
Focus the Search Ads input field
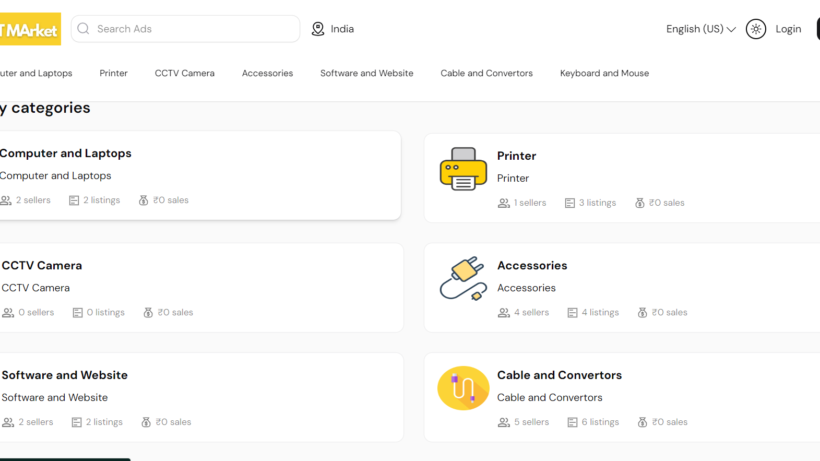click(186, 29)
